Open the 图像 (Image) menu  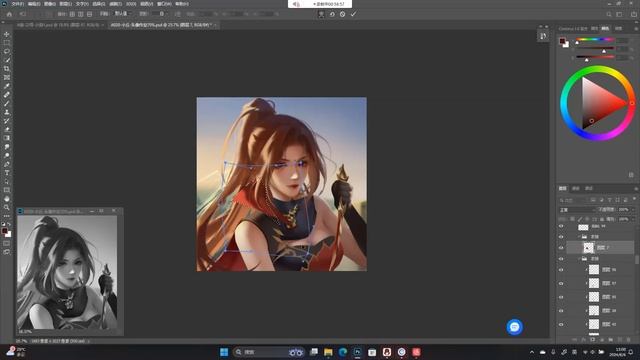[x=49, y=4]
